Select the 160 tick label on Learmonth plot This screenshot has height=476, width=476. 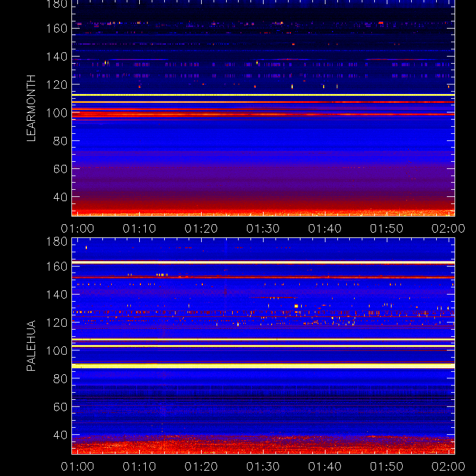57,29
